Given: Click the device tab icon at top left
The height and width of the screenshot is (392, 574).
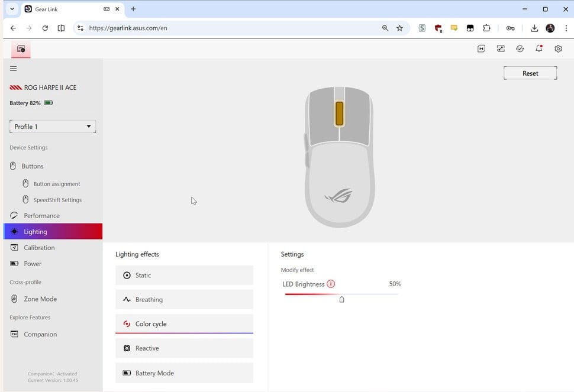Looking at the screenshot, I should [x=21, y=49].
